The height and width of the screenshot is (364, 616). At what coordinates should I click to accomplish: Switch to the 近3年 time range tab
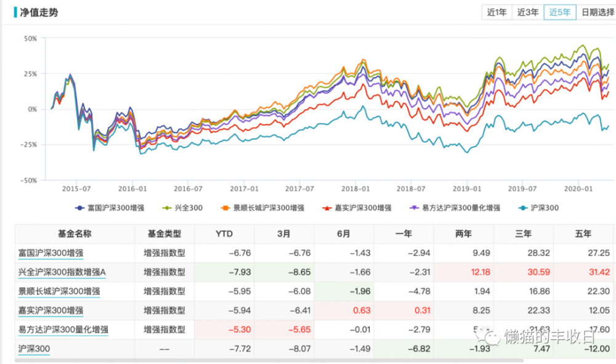(528, 11)
